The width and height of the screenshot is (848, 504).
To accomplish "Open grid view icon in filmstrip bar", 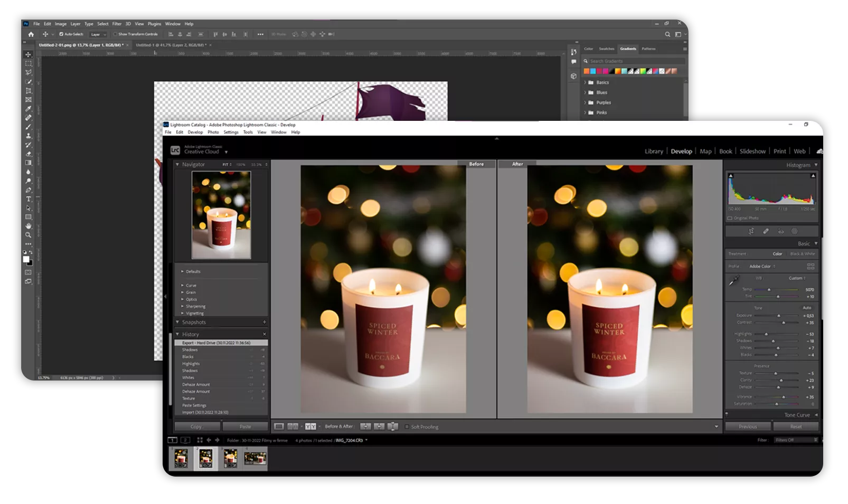I will [x=200, y=440].
